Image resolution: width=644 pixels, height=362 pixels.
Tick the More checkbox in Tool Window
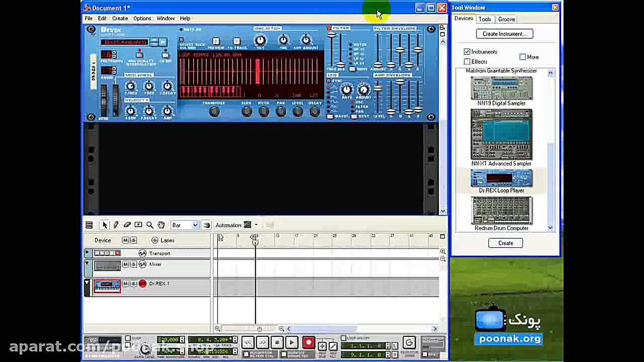tap(523, 57)
